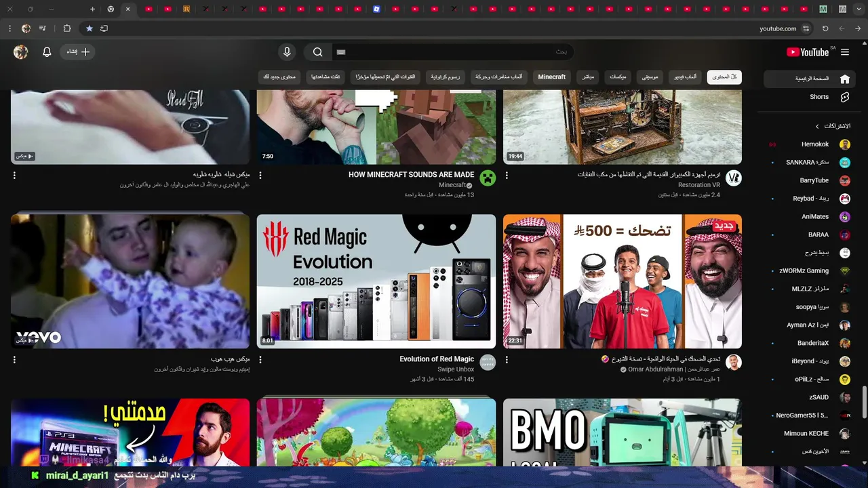Open a new browser tab
Image resolution: width=868 pixels, height=488 pixels.
92,9
